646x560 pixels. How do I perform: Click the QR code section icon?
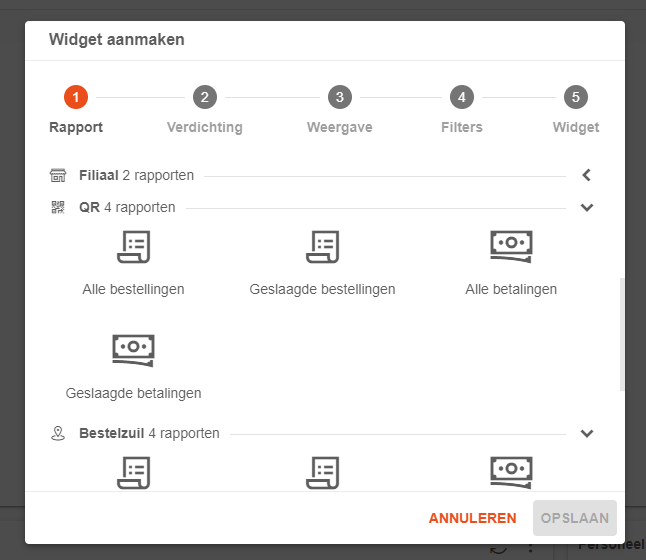[58, 207]
